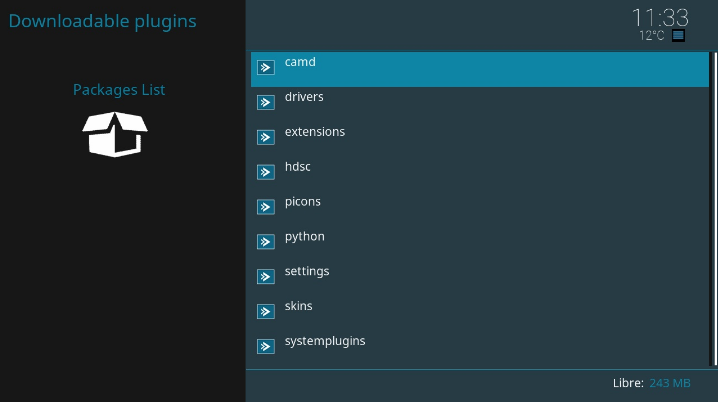Open the picons package category

pos(303,202)
